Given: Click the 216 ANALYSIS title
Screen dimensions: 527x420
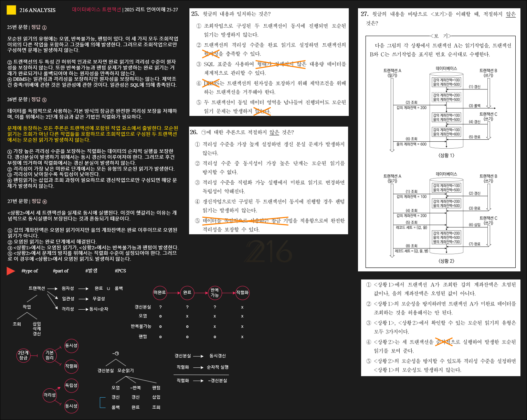Looking at the screenshot, I should click(37, 10).
